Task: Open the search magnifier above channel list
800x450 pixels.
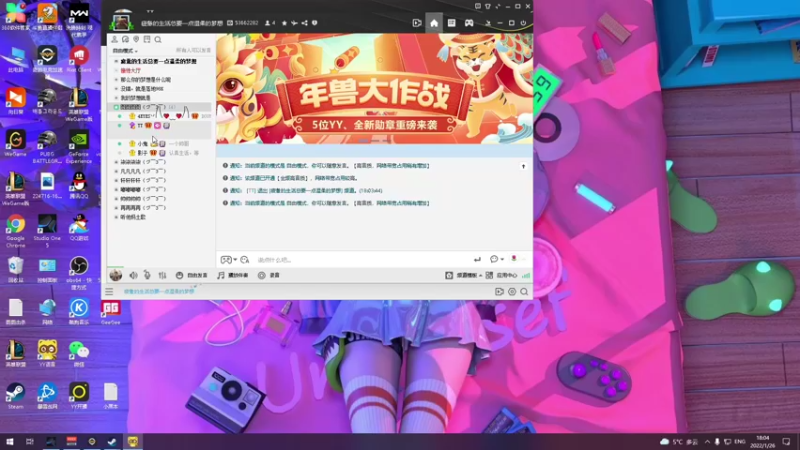Action: pos(158,39)
